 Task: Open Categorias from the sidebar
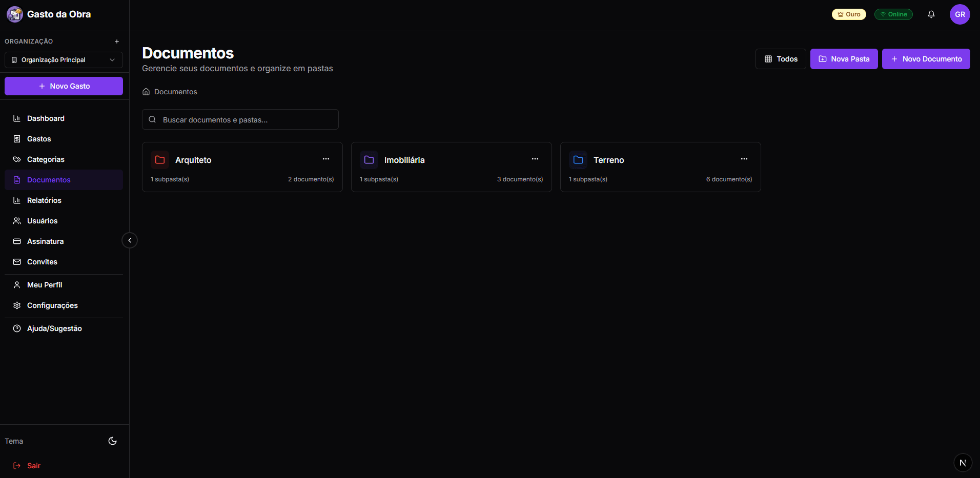click(x=46, y=159)
